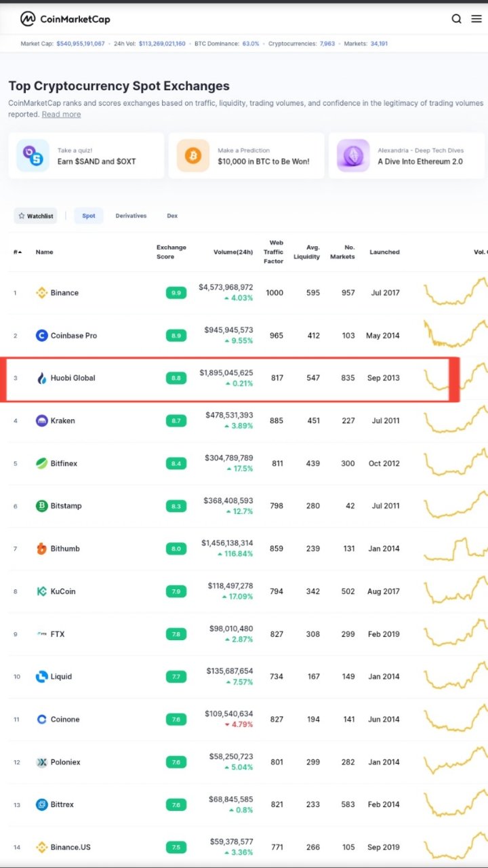Sort by No. Markets column header
The image size is (488, 868).
342,252
